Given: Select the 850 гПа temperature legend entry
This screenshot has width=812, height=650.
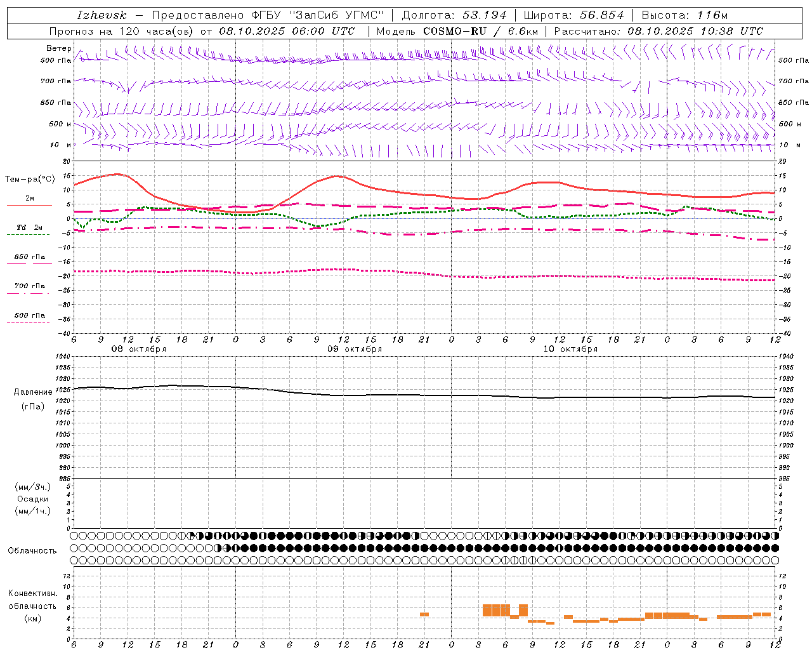Looking at the screenshot, I should [x=29, y=257].
